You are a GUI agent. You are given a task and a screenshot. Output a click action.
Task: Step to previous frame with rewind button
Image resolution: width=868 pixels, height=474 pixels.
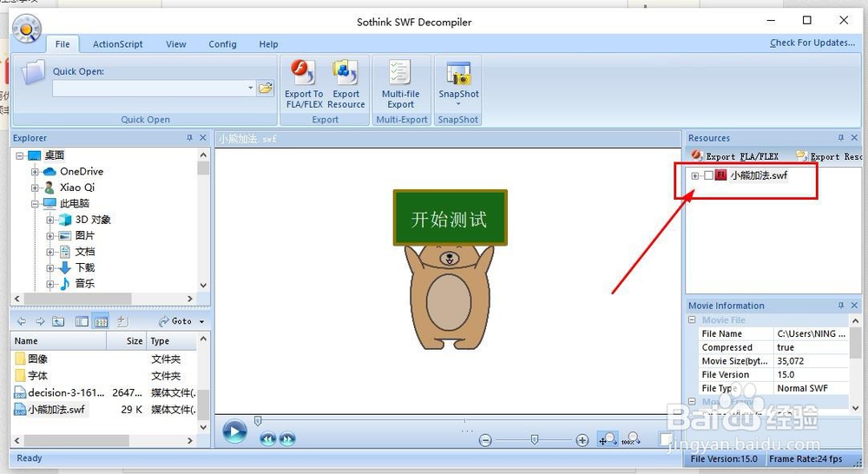(x=268, y=439)
